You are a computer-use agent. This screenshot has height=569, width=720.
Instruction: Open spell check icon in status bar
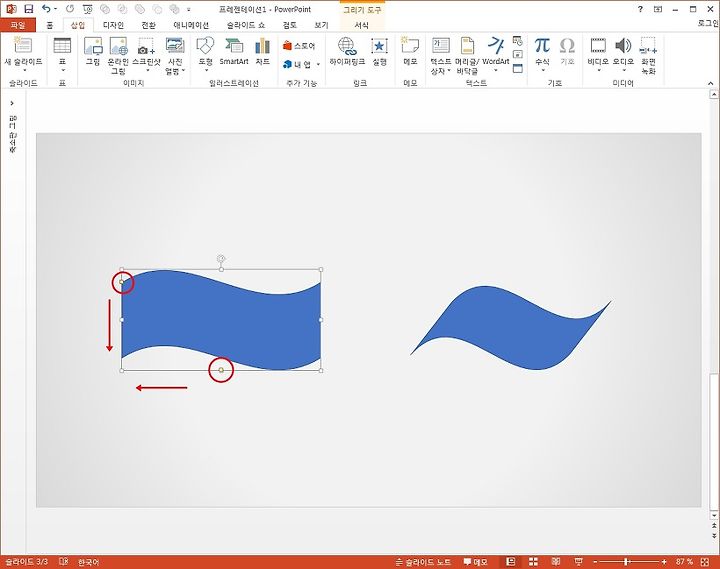pos(64,562)
